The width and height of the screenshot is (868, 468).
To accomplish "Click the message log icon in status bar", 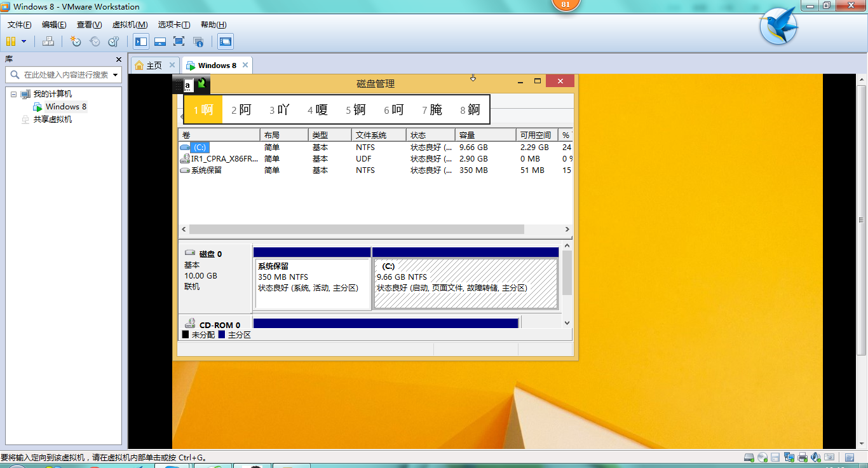I will tap(849, 457).
